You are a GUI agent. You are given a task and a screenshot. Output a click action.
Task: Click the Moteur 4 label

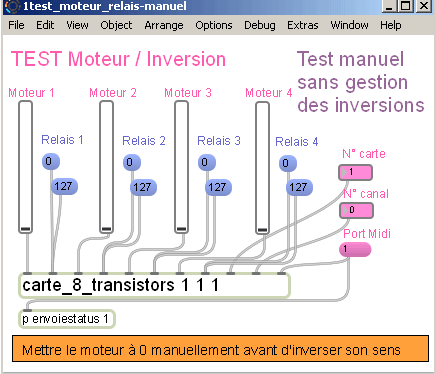[x=269, y=93]
